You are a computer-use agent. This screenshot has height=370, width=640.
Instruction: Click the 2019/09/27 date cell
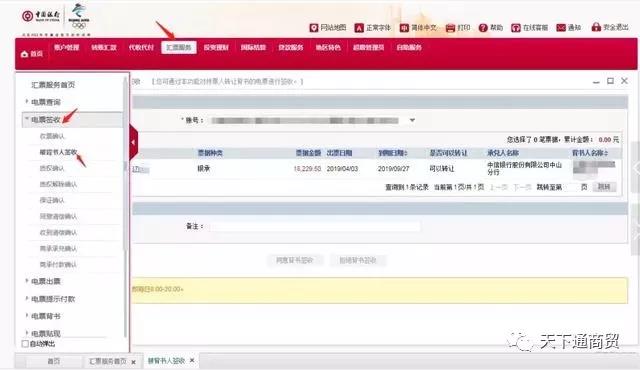[x=393, y=168]
